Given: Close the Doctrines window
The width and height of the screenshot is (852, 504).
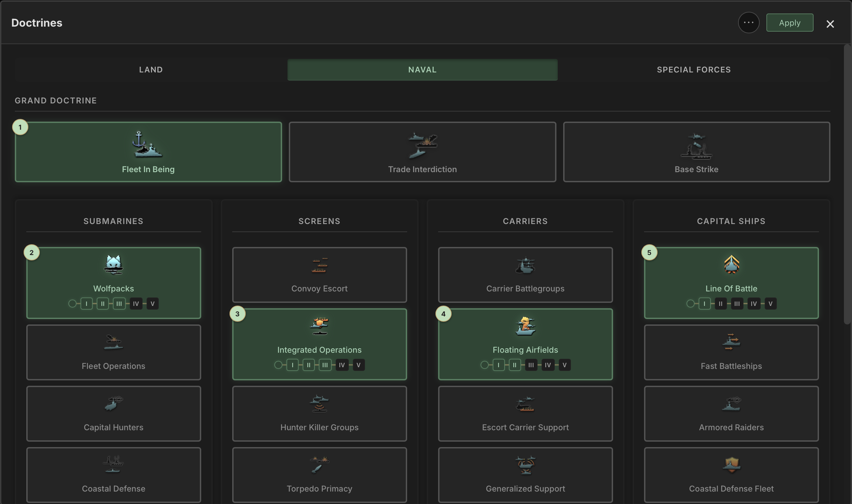Looking at the screenshot, I should pyautogui.click(x=830, y=24).
